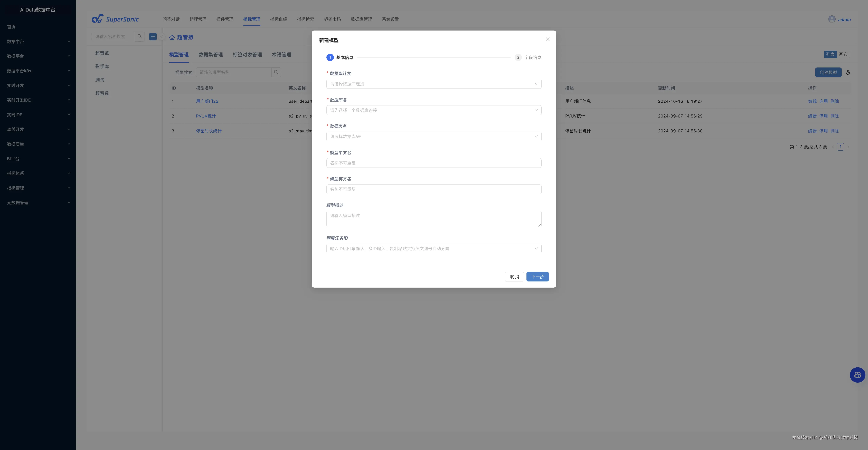Open the floating chat robot icon
This screenshot has width=868, height=450.
pos(857,375)
